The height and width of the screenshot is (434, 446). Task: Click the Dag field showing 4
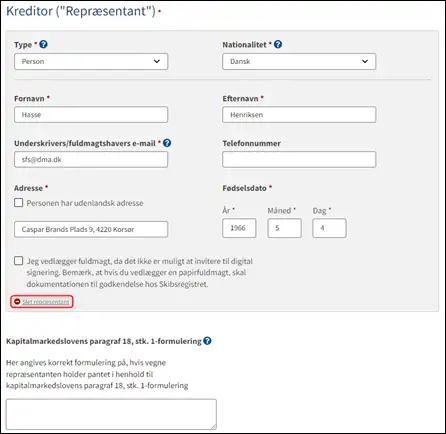coord(329,228)
